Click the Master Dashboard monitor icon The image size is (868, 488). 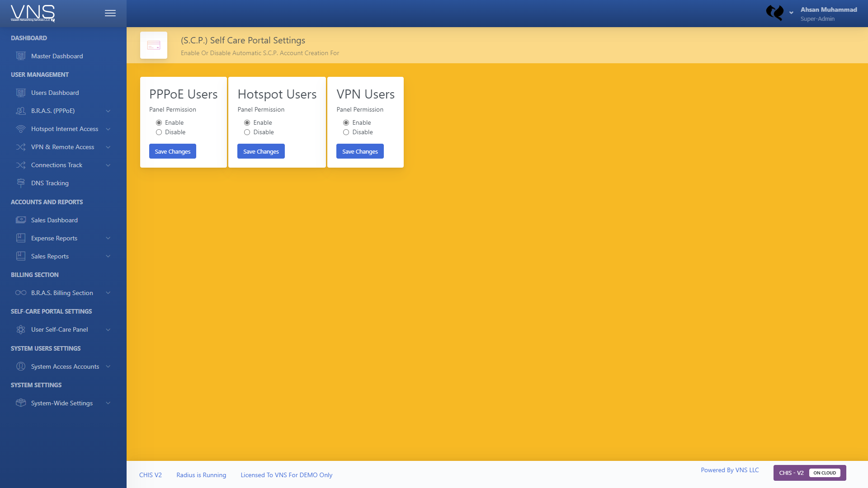[x=21, y=56]
